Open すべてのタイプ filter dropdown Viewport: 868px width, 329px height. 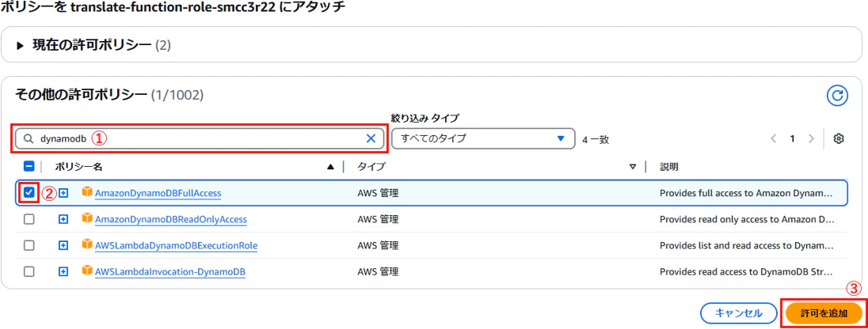[x=482, y=138]
